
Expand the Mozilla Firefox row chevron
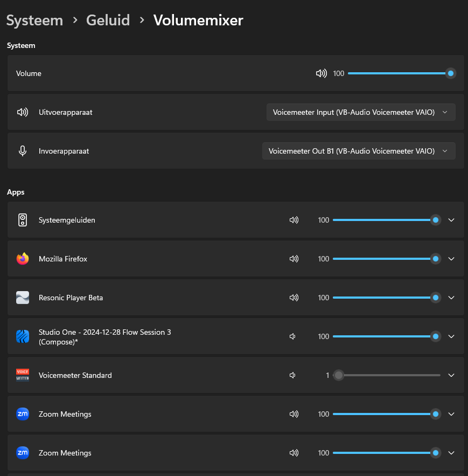click(x=451, y=259)
